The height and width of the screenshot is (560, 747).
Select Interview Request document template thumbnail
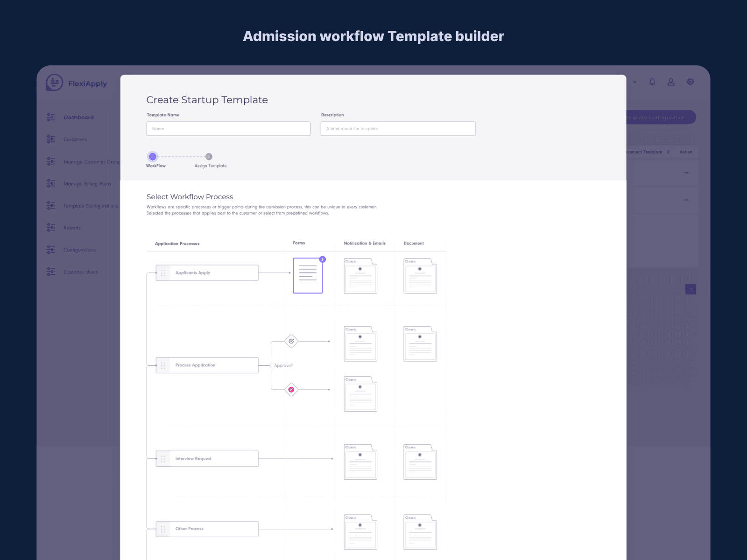(420, 462)
